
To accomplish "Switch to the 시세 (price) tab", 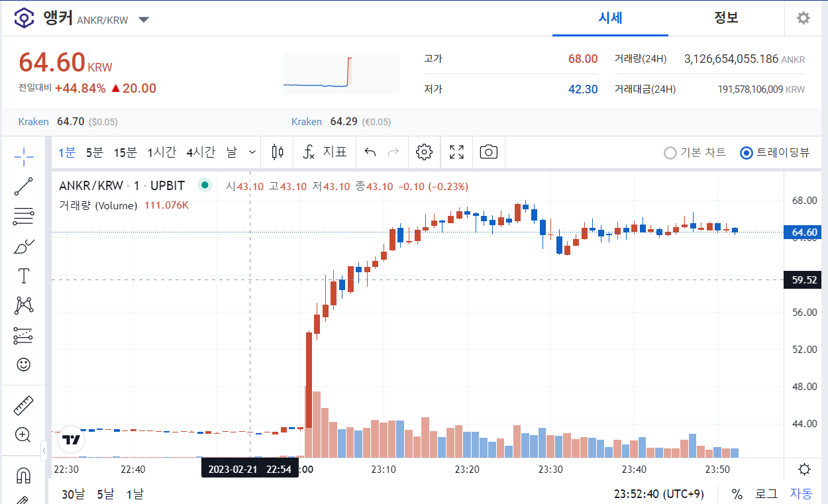I will (x=610, y=18).
